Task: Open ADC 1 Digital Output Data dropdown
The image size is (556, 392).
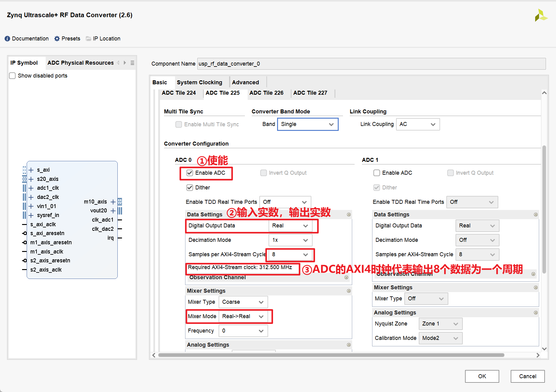Action: [x=478, y=226]
